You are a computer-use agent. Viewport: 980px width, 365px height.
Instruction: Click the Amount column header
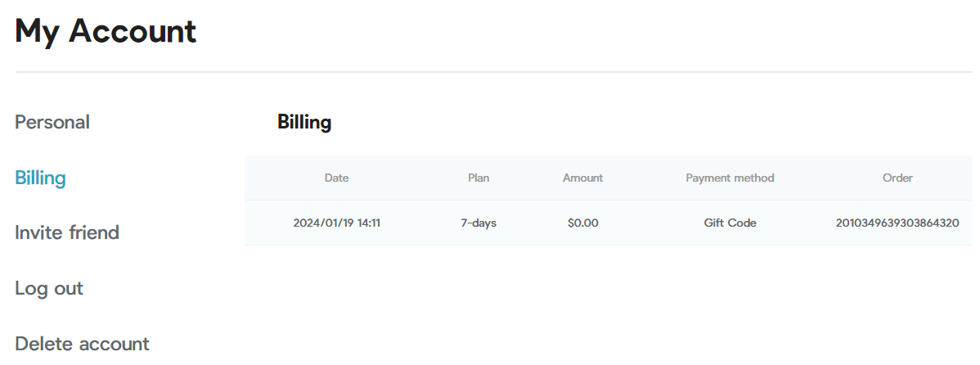(x=582, y=178)
